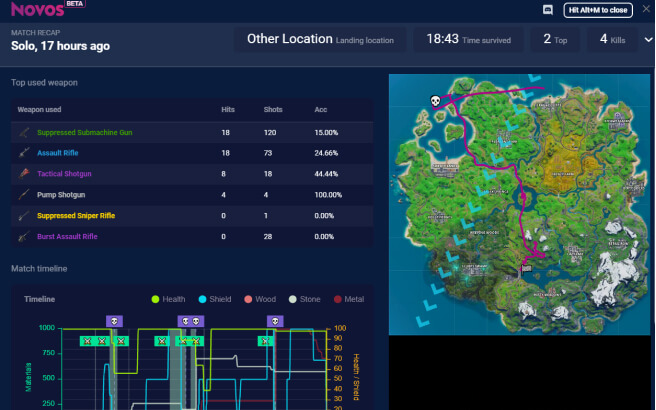Click the last crossed-swords fight marker on timeline
The image size is (656, 410).
pyautogui.click(x=265, y=341)
